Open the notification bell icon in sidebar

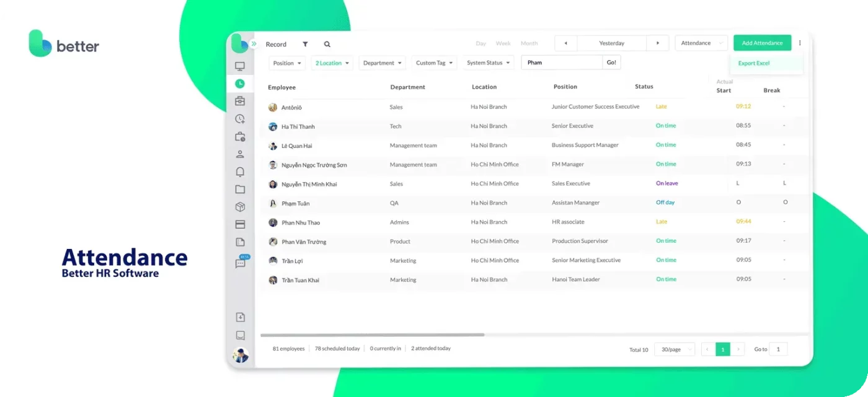point(240,172)
